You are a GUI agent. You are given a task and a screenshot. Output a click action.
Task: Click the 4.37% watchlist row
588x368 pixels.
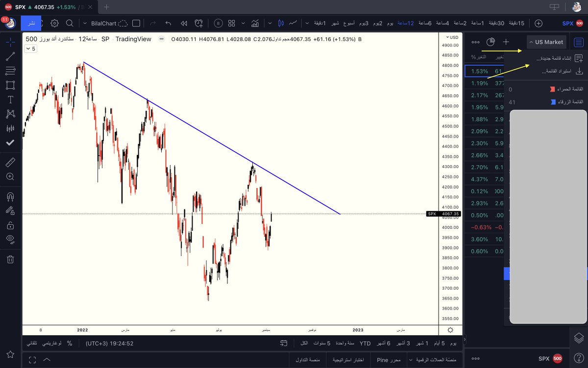(x=484, y=179)
